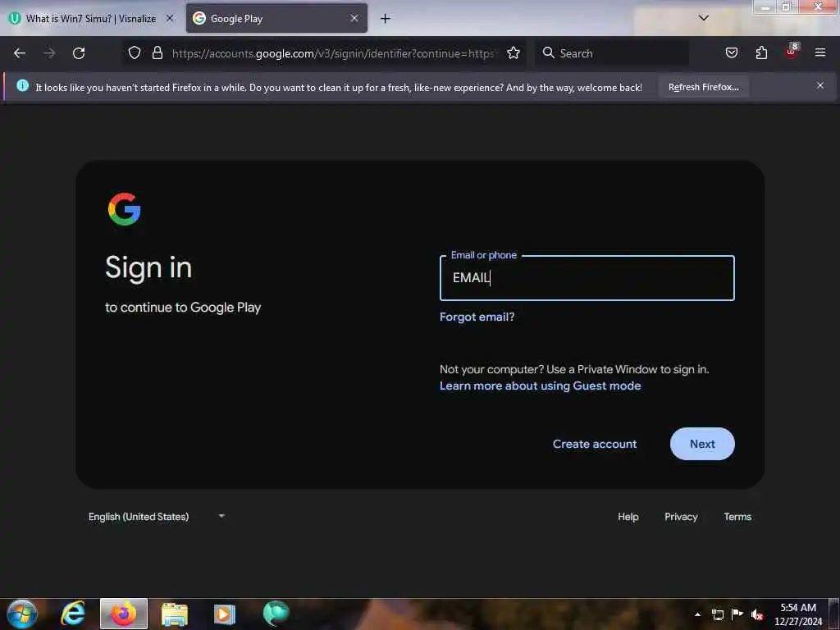840x630 pixels.
Task: Click the search magnifier icon
Action: click(x=548, y=52)
